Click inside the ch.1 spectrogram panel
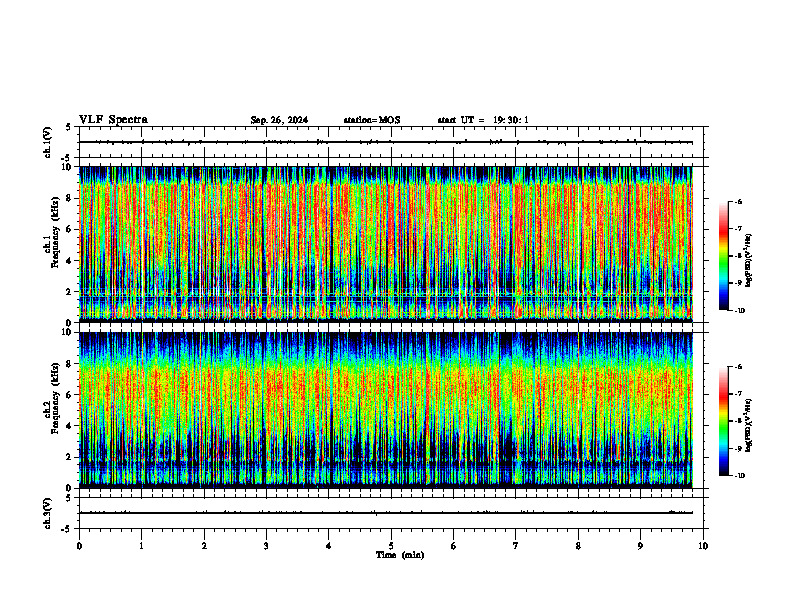The width and height of the screenshot is (792, 612). (386, 244)
